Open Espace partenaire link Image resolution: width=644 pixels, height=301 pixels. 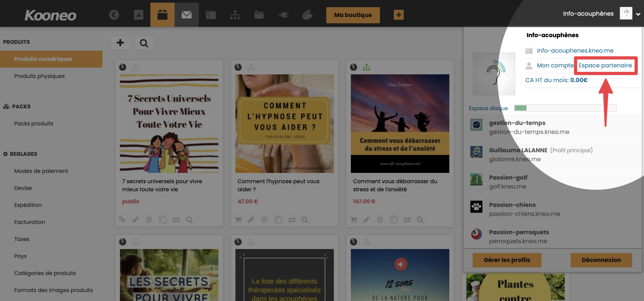(605, 66)
